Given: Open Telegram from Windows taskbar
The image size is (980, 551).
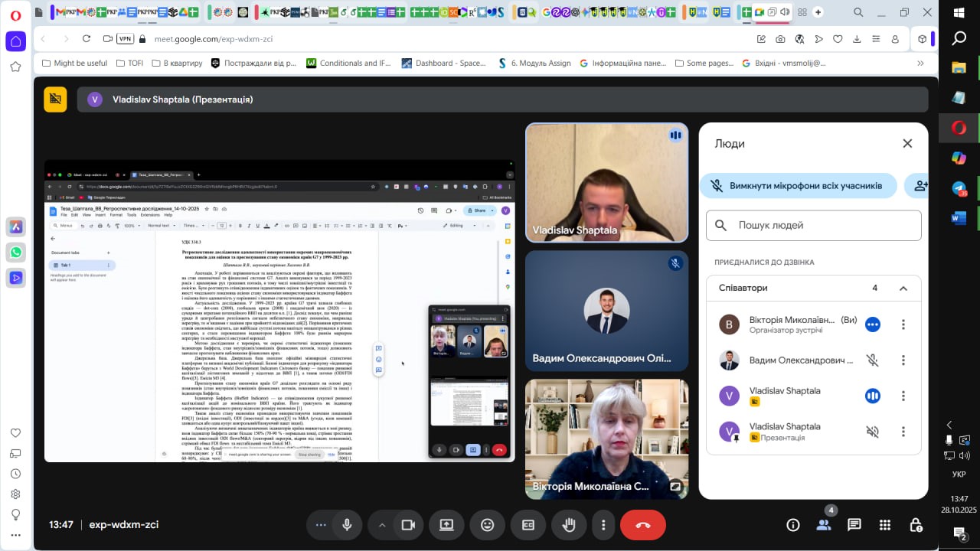Looking at the screenshot, I should (x=959, y=188).
